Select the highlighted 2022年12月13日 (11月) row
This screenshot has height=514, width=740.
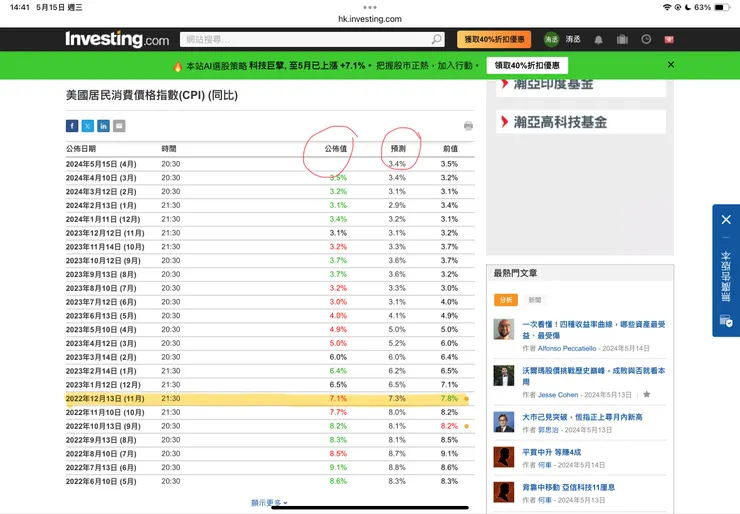pyautogui.click(x=270, y=399)
